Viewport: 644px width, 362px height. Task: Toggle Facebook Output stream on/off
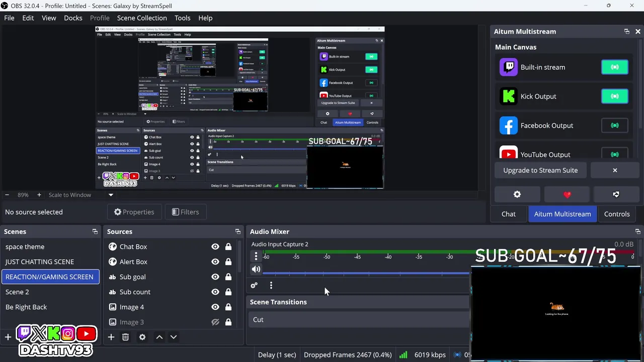pos(615,125)
